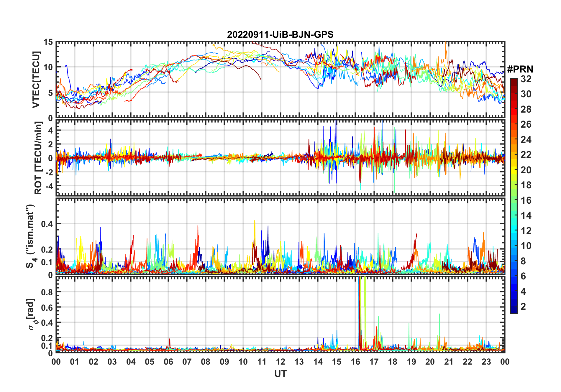Click colorbar tick label 16
561x392 pixels.
pos(526,200)
